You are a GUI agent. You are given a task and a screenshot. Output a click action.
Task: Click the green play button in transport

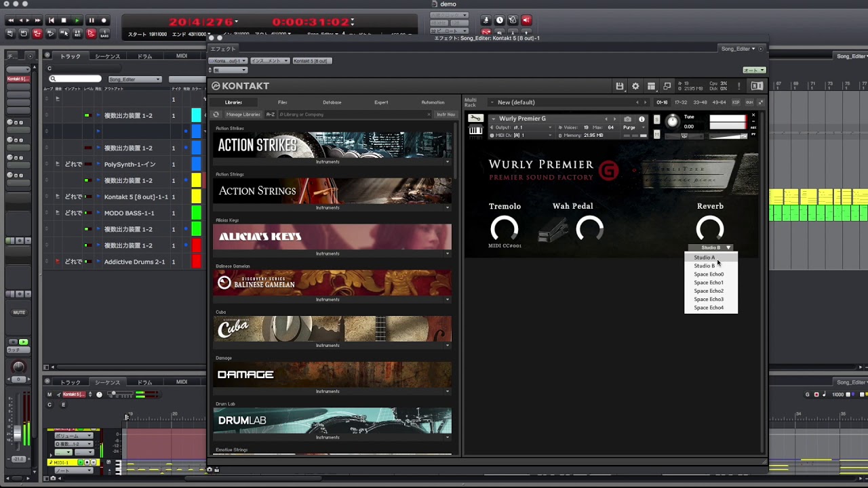(x=77, y=20)
